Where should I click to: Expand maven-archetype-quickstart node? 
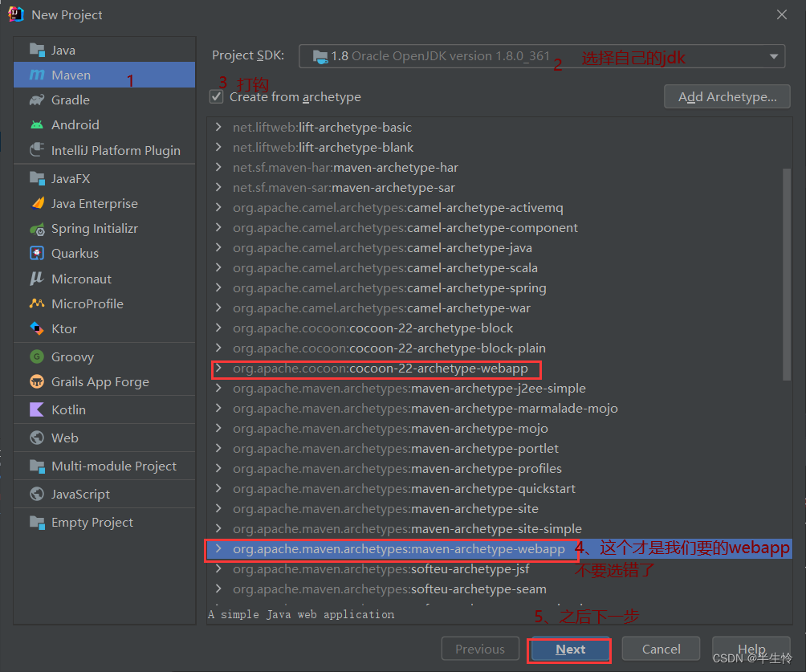coord(218,488)
